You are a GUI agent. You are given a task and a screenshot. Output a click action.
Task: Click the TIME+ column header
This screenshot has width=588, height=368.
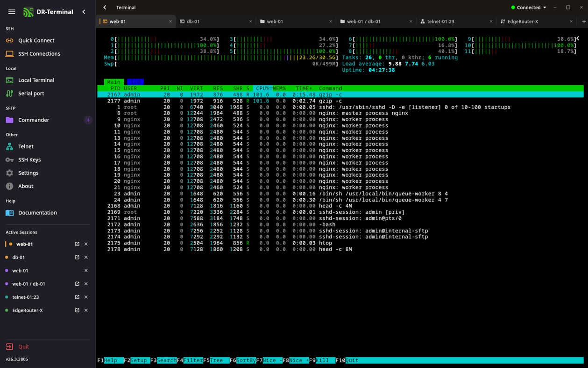(304, 88)
